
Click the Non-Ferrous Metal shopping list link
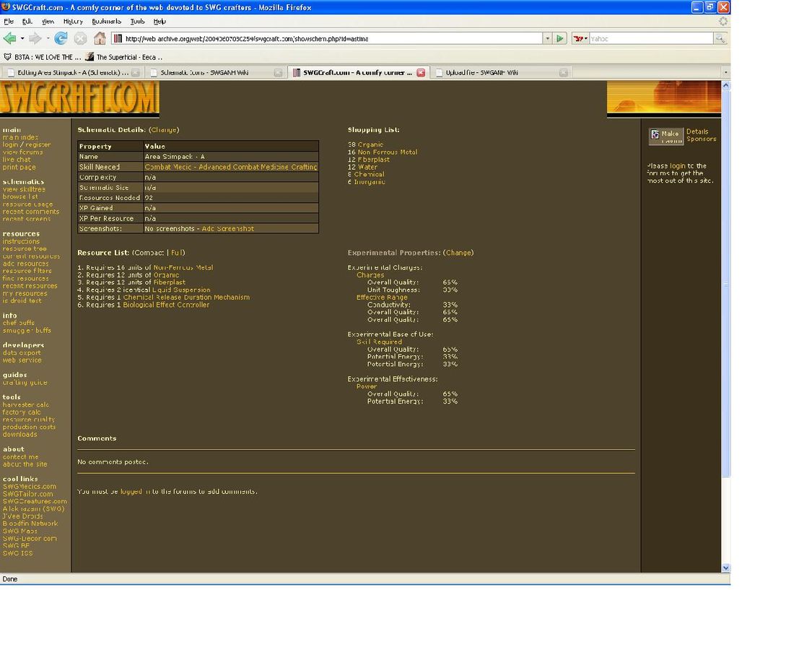[x=387, y=152]
